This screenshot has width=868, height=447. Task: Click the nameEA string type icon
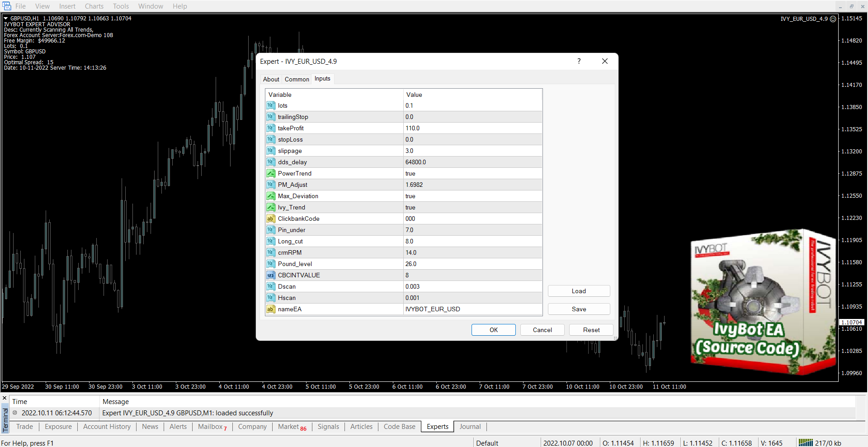coord(270,309)
